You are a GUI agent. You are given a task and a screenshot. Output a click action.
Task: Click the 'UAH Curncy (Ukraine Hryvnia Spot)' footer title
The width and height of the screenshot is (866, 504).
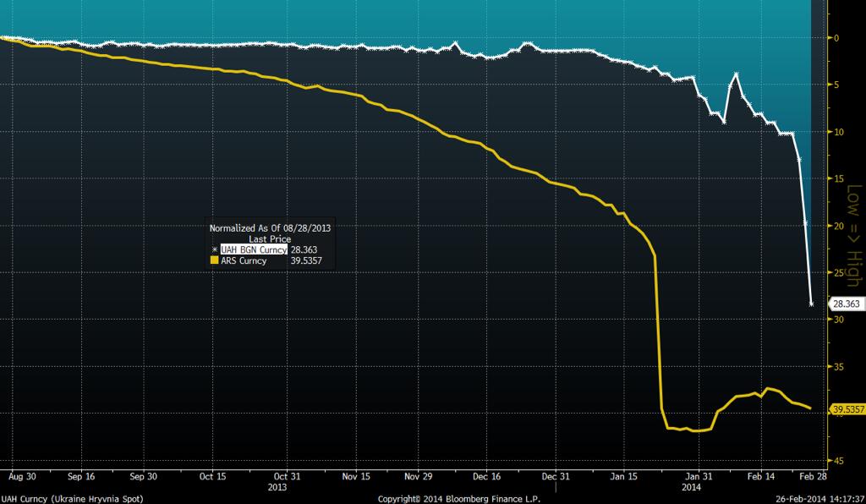point(64,498)
